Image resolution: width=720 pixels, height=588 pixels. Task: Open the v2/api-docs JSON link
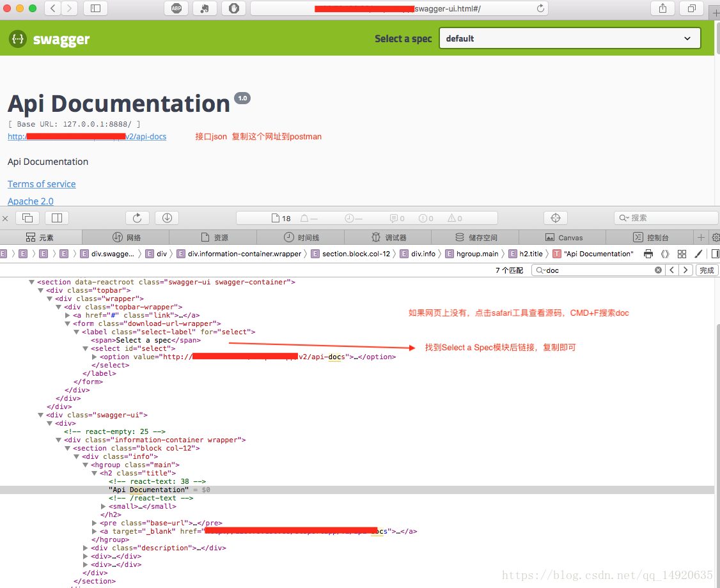pos(87,136)
